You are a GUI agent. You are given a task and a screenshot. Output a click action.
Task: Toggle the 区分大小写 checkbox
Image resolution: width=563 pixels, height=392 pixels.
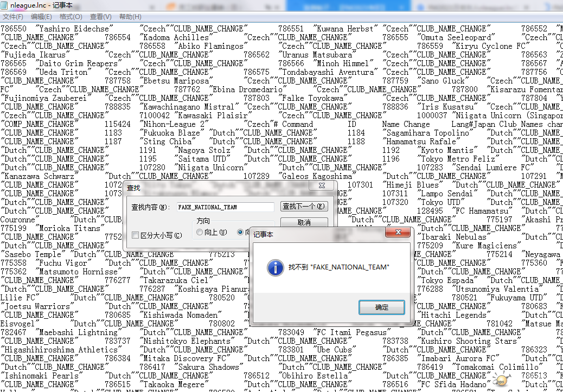[136, 235]
